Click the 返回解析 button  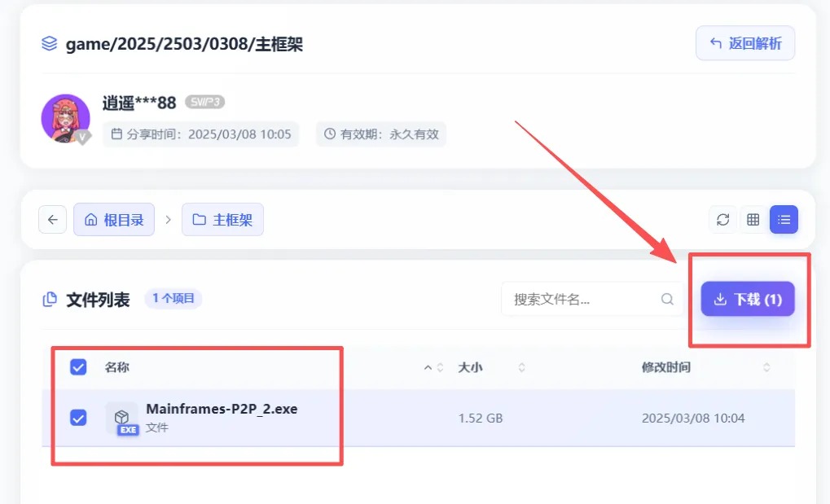coord(745,43)
